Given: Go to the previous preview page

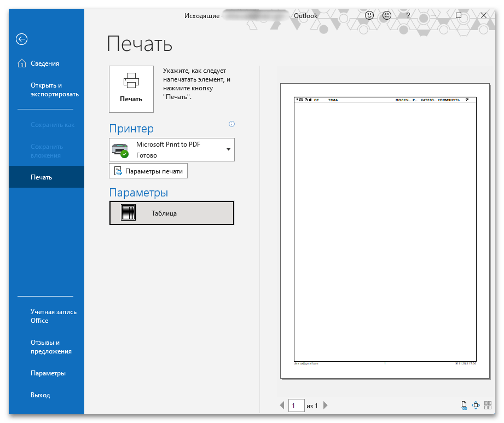Looking at the screenshot, I should pos(282,405).
